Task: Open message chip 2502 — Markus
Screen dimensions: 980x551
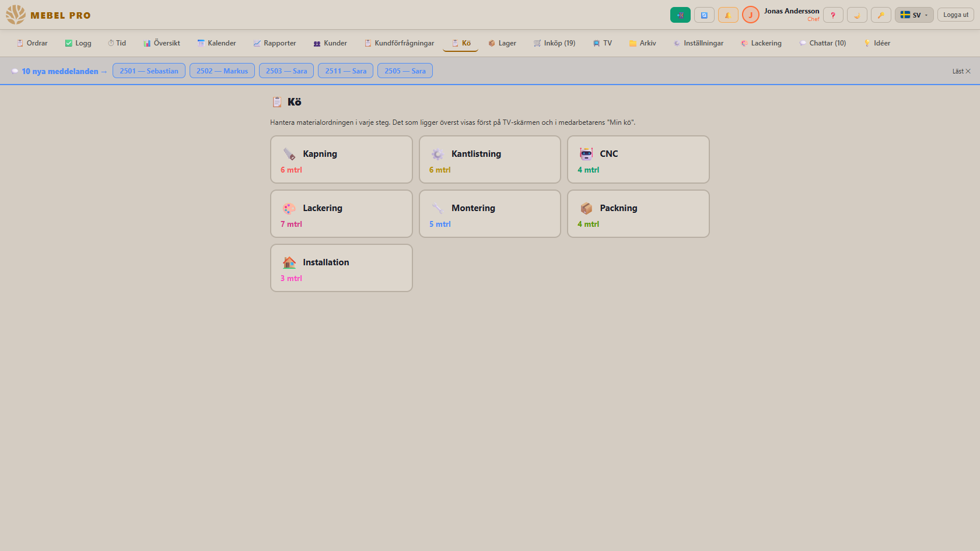Action: tap(222, 71)
